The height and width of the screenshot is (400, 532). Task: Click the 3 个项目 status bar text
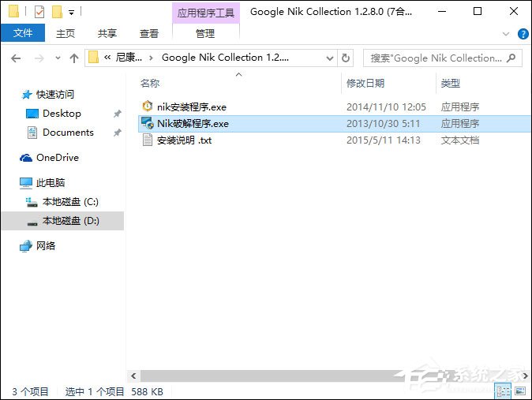coord(30,392)
